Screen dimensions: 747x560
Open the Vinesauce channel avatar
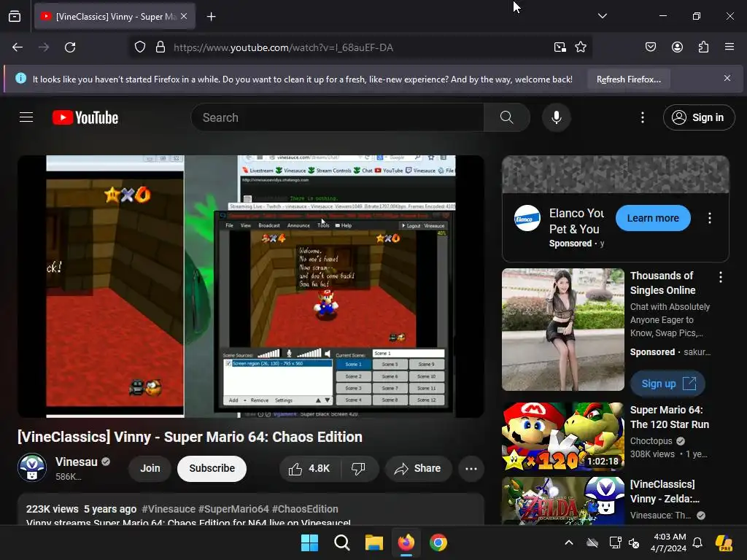32,467
